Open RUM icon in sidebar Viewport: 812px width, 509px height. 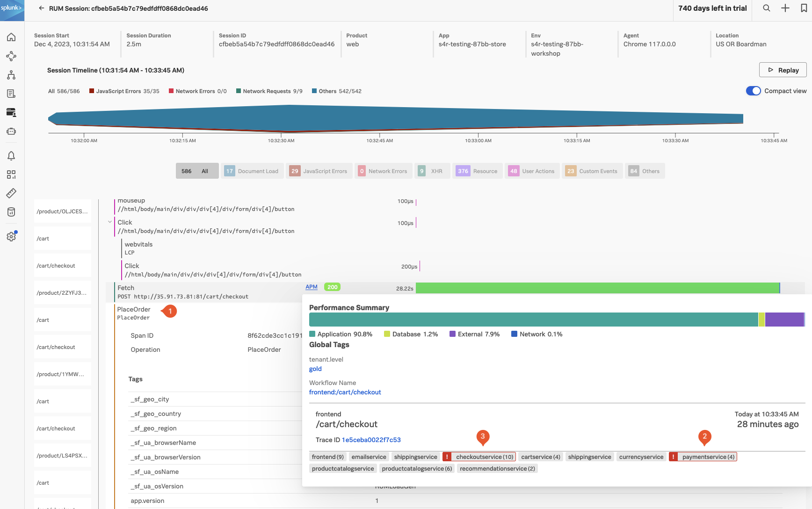pyautogui.click(x=12, y=112)
